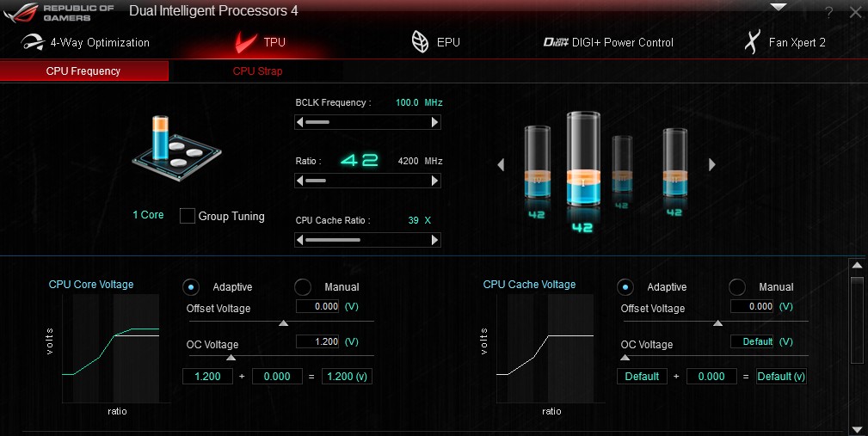
Task: Click the 4200 MHz value
Action: click(420, 161)
